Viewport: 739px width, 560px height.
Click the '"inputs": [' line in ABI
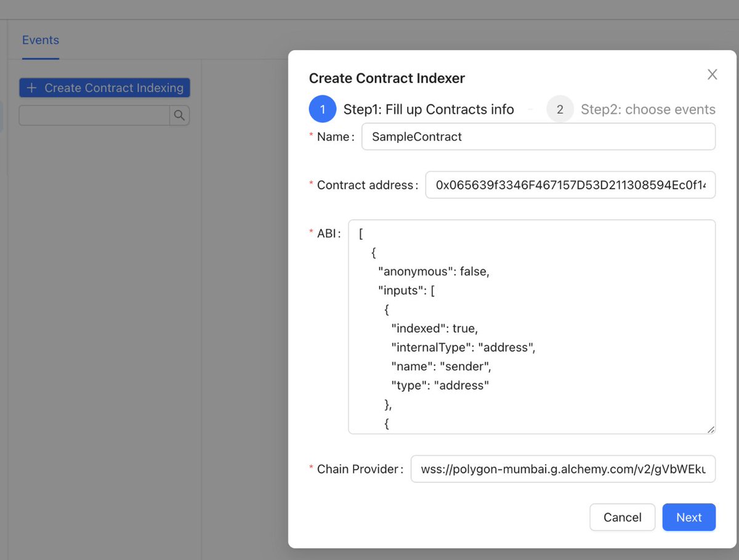[406, 291]
